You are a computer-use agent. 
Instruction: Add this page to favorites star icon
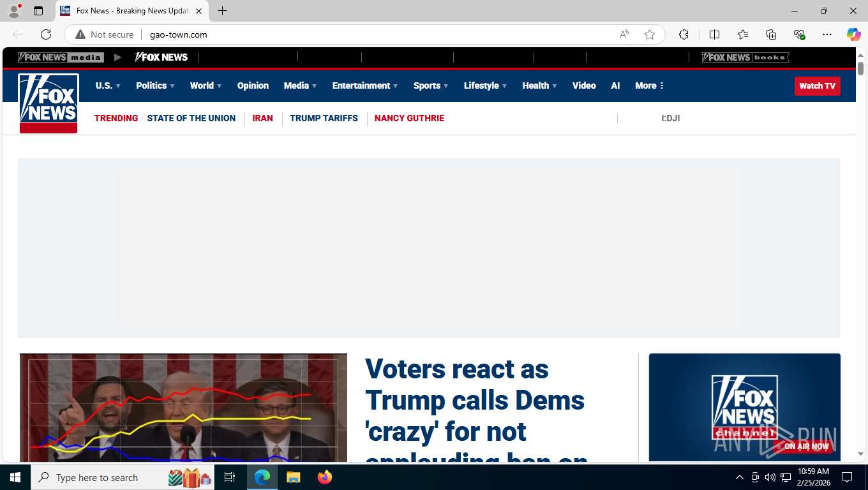click(650, 34)
